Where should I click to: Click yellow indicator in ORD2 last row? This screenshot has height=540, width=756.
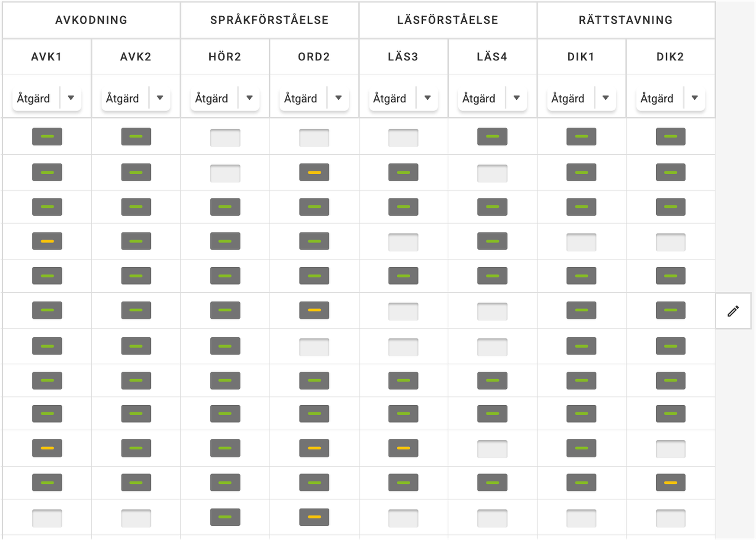[x=314, y=517]
